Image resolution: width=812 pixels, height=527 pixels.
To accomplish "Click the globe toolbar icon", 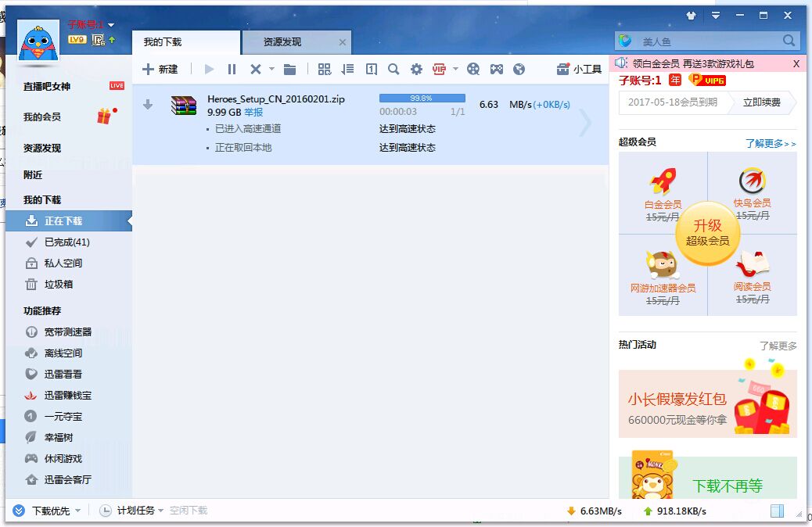I will point(519,70).
